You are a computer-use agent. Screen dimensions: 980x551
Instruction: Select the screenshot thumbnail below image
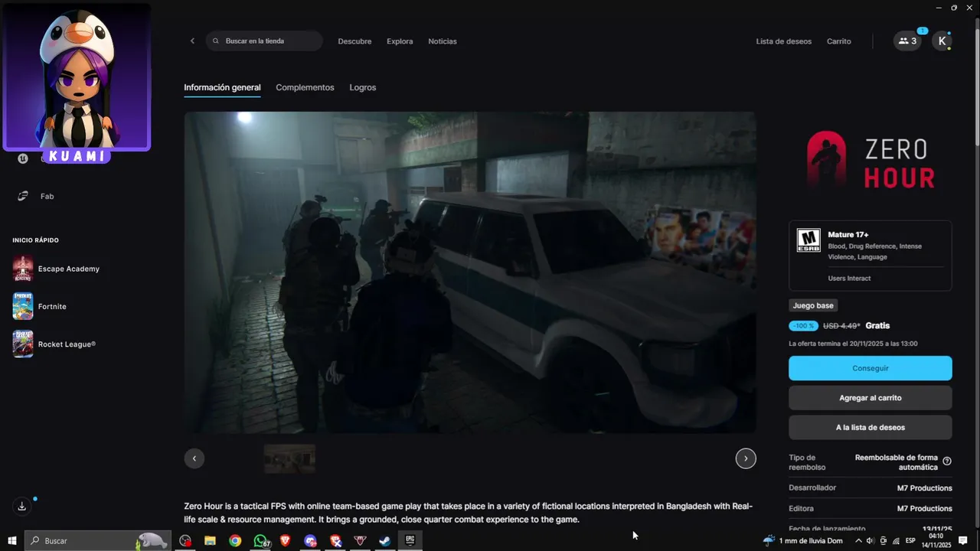coord(289,458)
